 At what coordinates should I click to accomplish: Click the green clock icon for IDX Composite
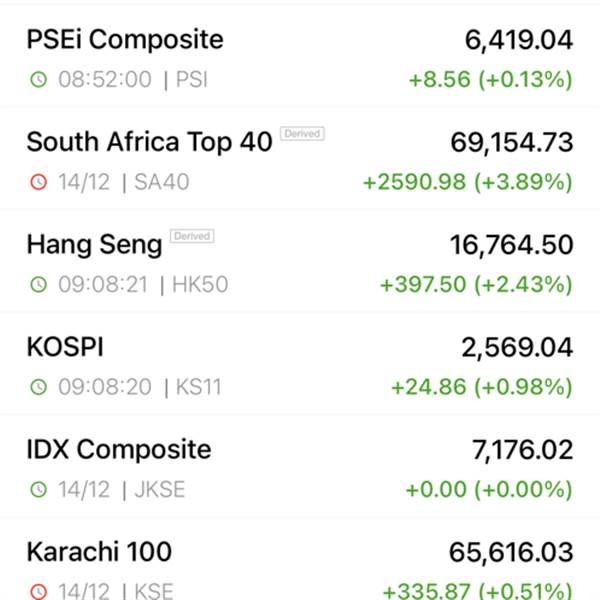(39, 489)
